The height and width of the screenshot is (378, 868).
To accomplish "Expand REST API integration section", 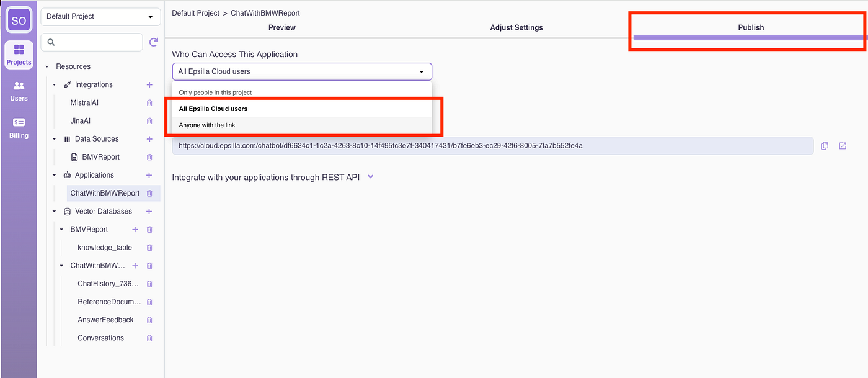I will pos(371,177).
